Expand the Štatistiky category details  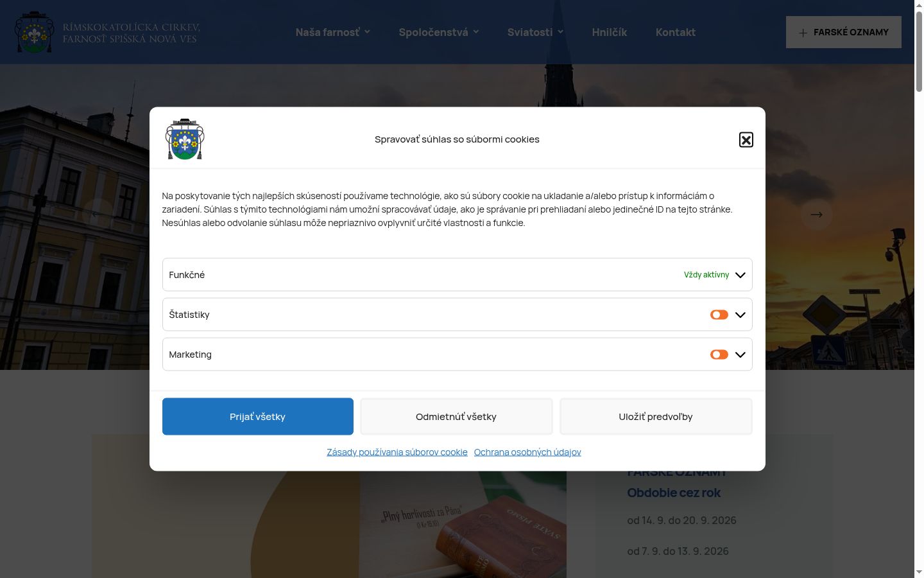740,315
